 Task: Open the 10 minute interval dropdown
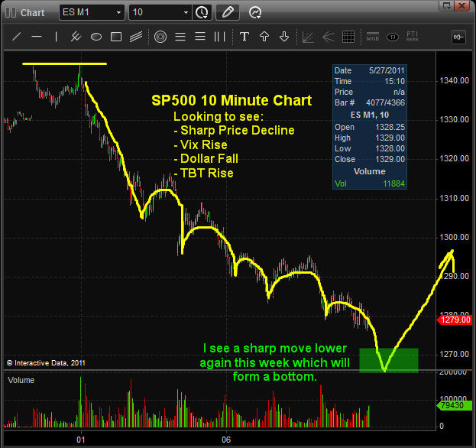(x=186, y=12)
